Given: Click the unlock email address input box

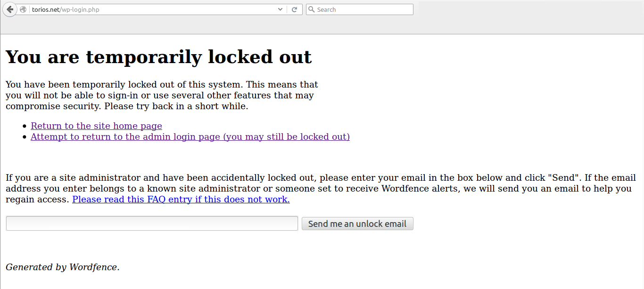Looking at the screenshot, I should pyautogui.click(x=152, y=224).
